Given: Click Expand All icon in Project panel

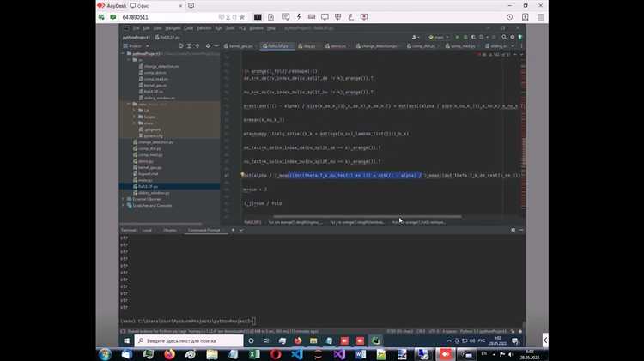Looking at the screenshot, I should 189,46.
